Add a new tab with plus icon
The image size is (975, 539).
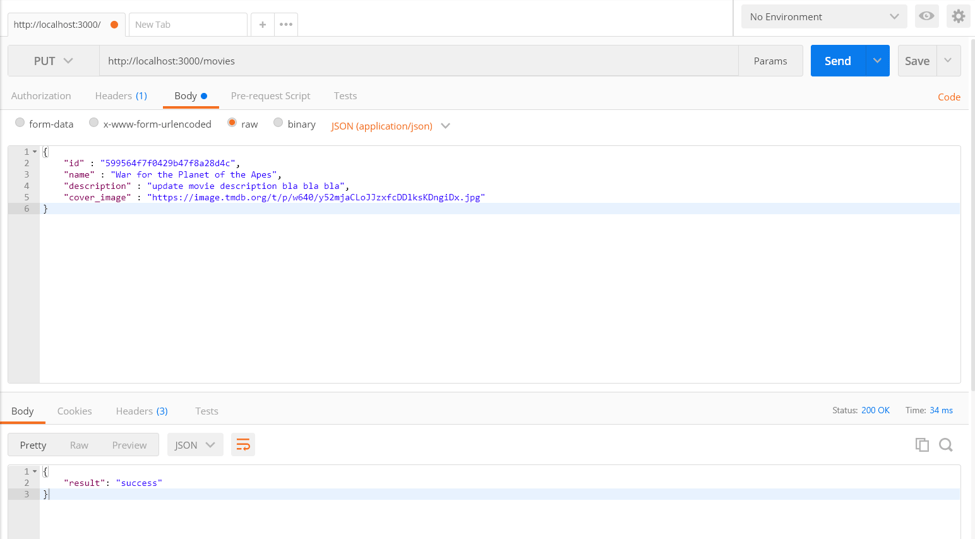pos(262,24)
